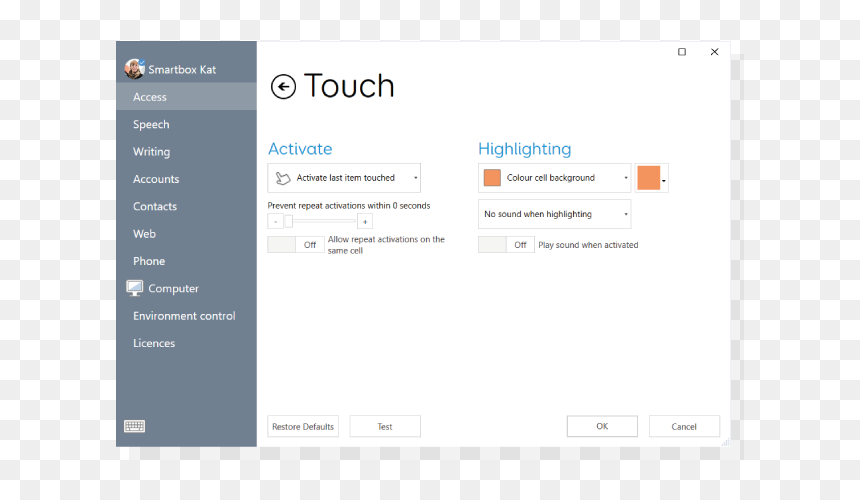Open the orange highlight colour picker
Viewport: 860px width, 500px height.
[652, 178]
